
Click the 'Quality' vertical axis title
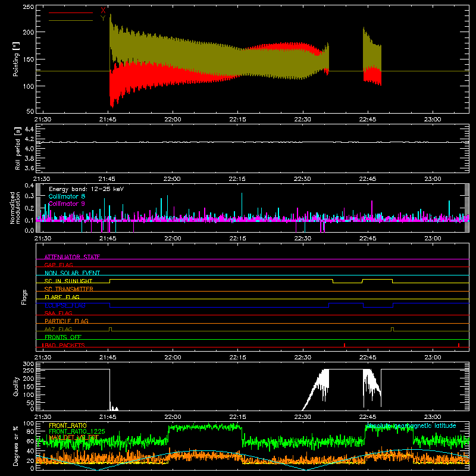point(16,386)
